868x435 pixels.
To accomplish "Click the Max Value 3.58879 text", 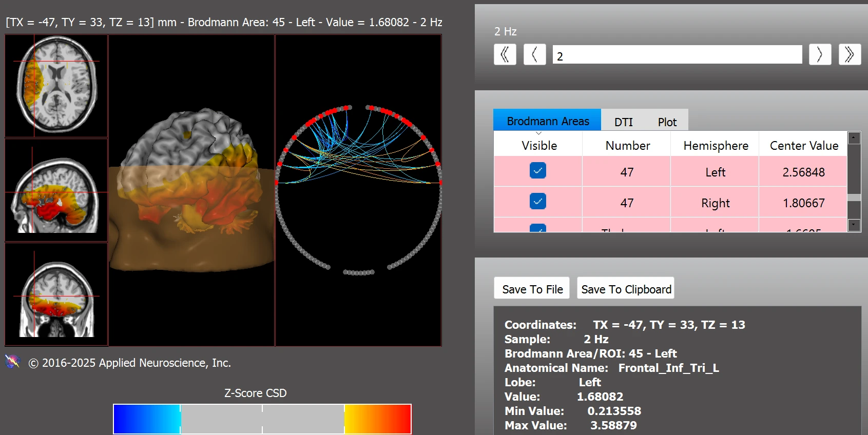I will [x=571, y=425].
